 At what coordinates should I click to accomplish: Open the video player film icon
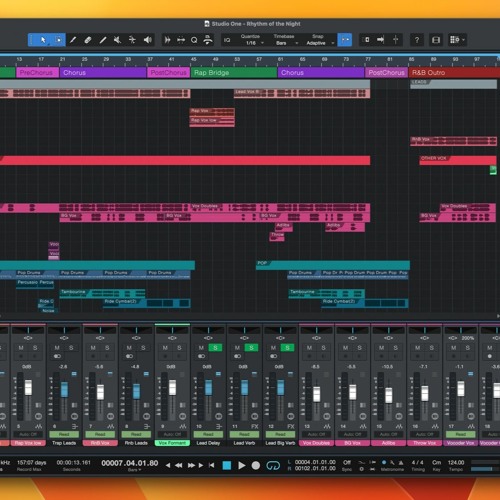coord(436,40)
